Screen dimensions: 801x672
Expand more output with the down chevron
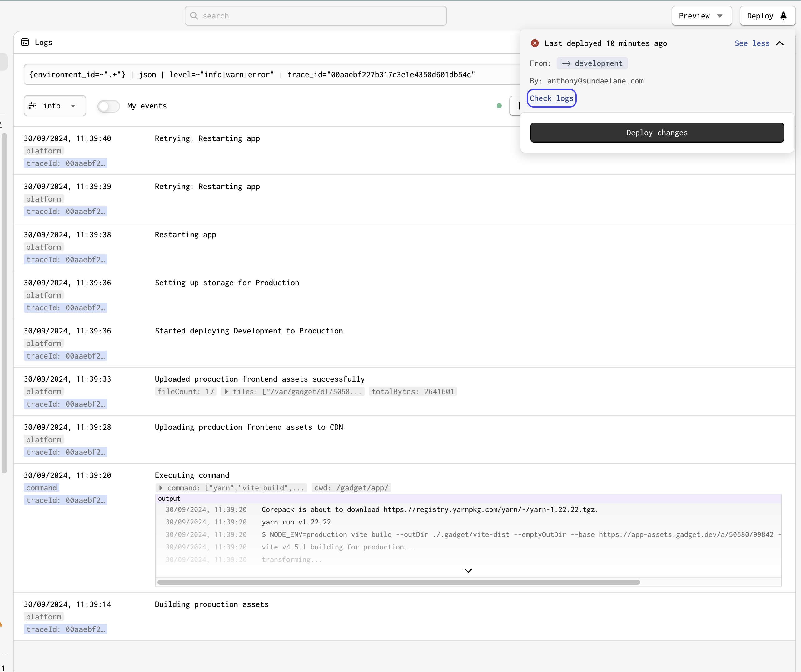pyautogui.click(x=468, y=570)
